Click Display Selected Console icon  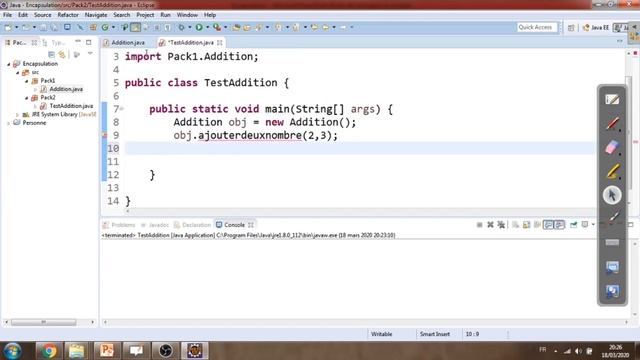(585, 225)
